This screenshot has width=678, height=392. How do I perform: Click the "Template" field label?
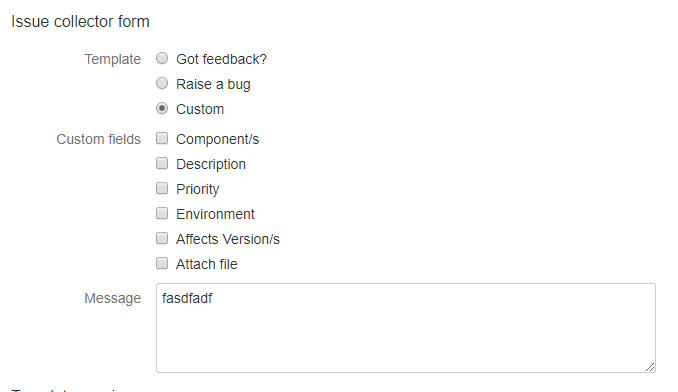coord(112,59)
